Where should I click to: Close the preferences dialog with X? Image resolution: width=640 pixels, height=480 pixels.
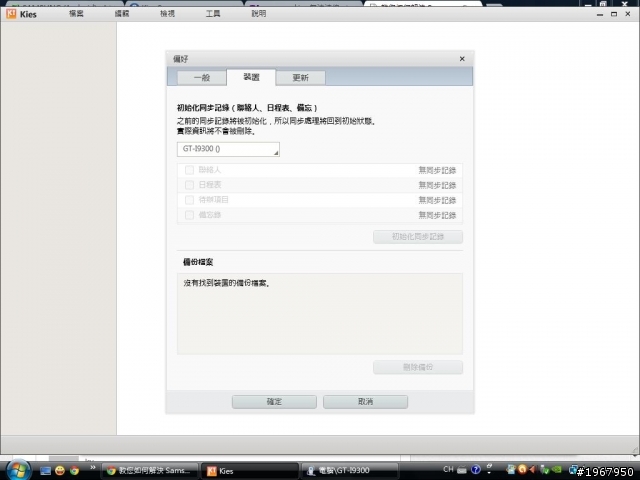tap(462, 59)
